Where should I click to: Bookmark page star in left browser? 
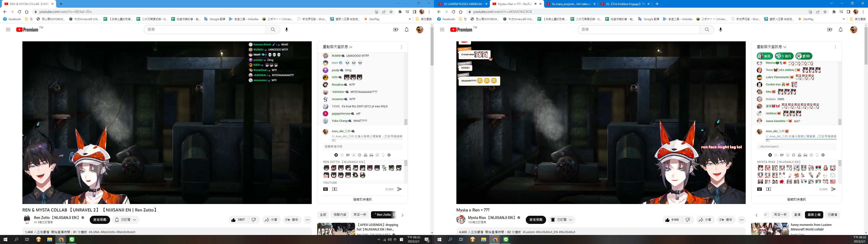coord(391,12)
